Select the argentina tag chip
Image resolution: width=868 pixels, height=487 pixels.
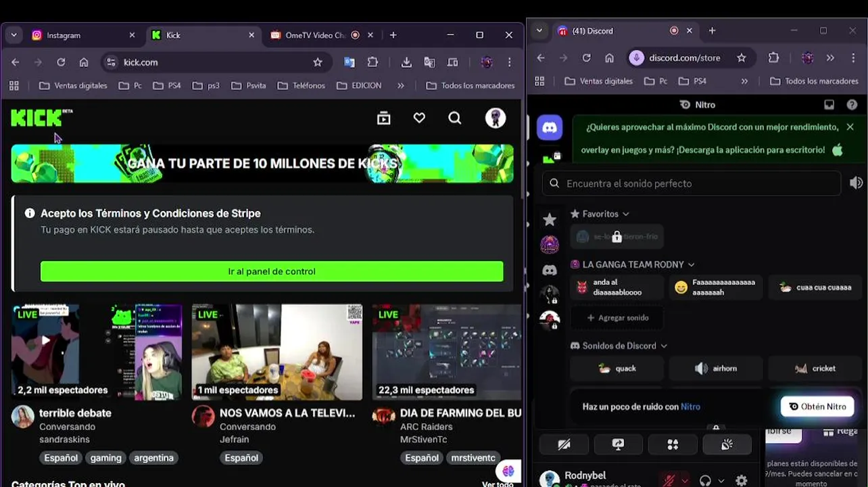click(153, 458)
